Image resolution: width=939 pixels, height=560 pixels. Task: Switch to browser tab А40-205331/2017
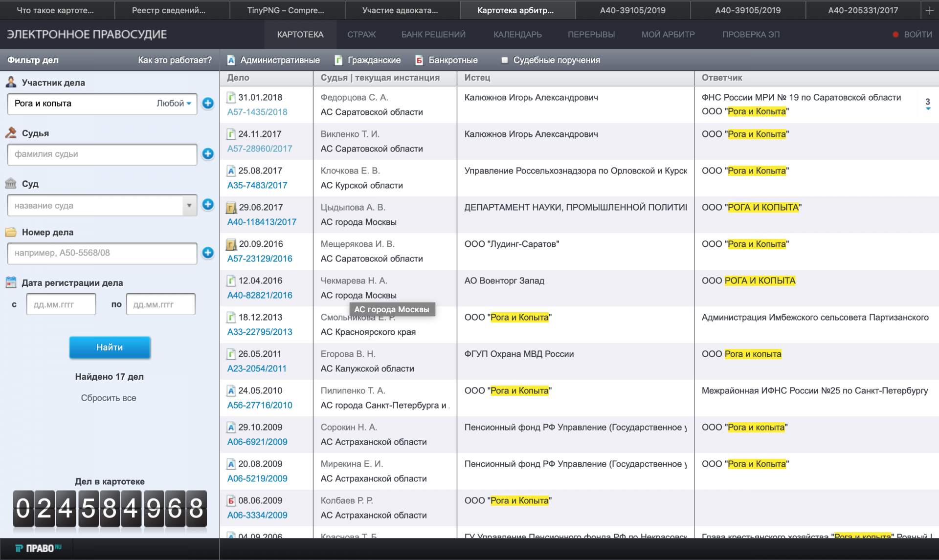[x=863, y=10]
